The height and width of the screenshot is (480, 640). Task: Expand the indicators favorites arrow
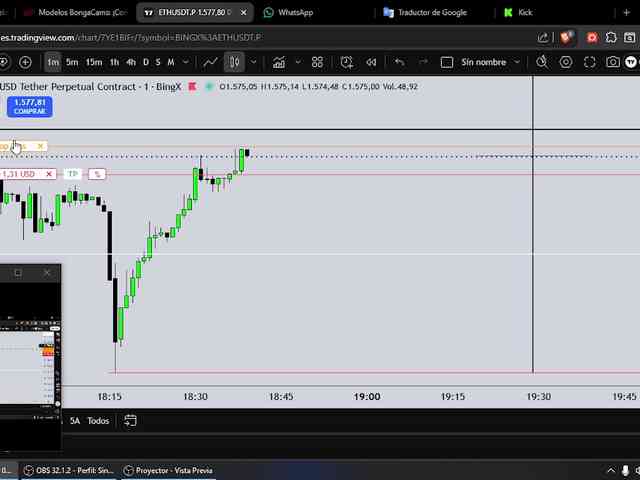coord(298,62)
